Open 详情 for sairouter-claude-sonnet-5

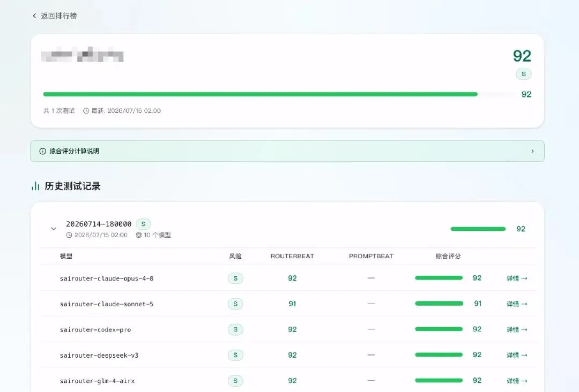[x=517, y=304]
